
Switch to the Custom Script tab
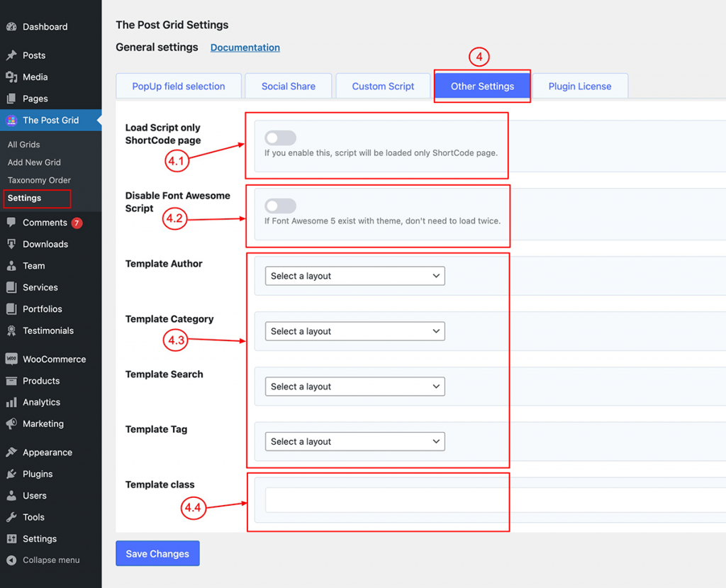point(383,87)
